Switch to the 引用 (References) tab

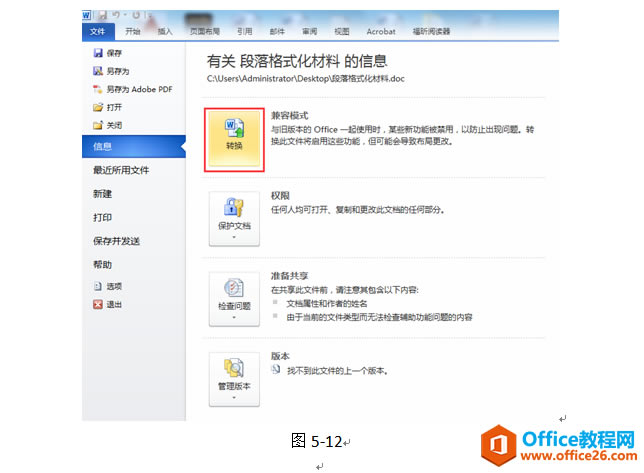pyautogui.click(x=244, y=32)
